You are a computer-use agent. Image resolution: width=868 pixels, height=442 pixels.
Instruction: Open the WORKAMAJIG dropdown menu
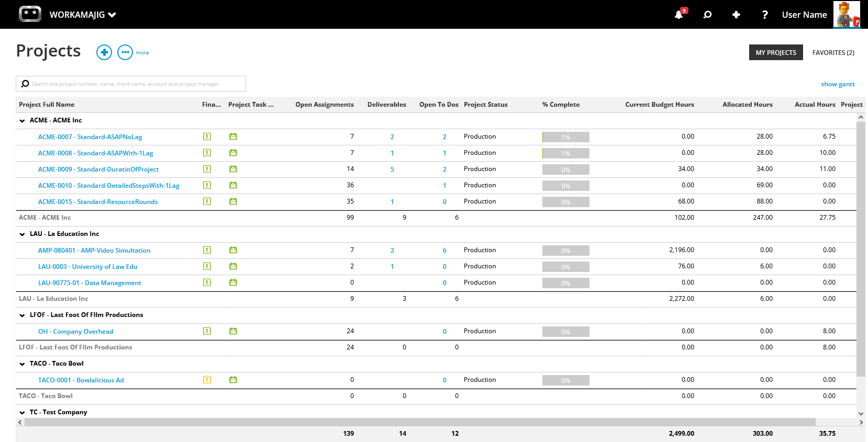[83, 15]
